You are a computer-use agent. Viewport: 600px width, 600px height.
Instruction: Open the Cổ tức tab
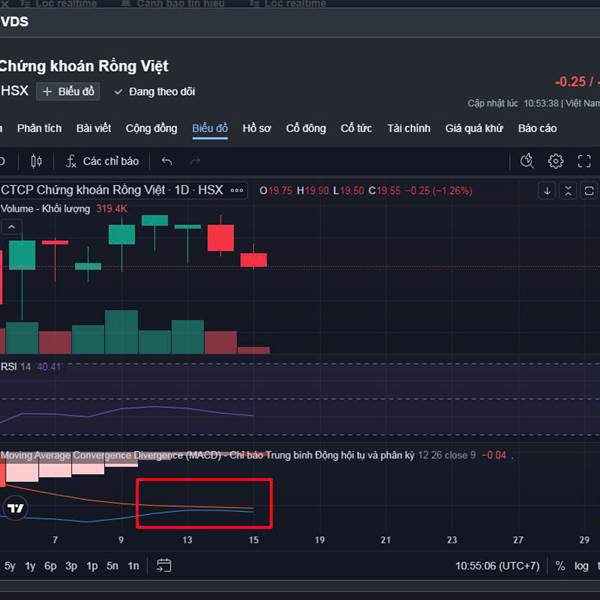[x=356, y=128]
